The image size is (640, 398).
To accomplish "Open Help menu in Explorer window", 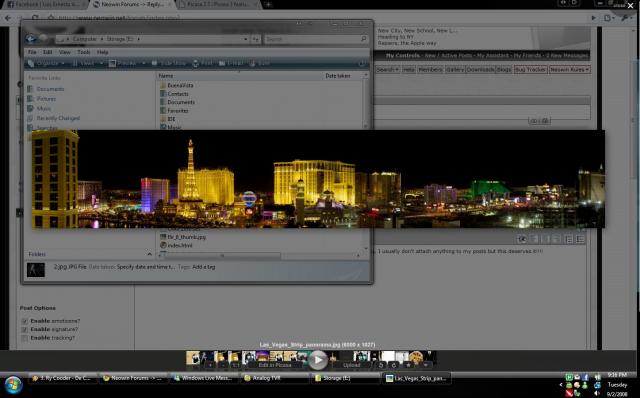I will pos(102,52).
